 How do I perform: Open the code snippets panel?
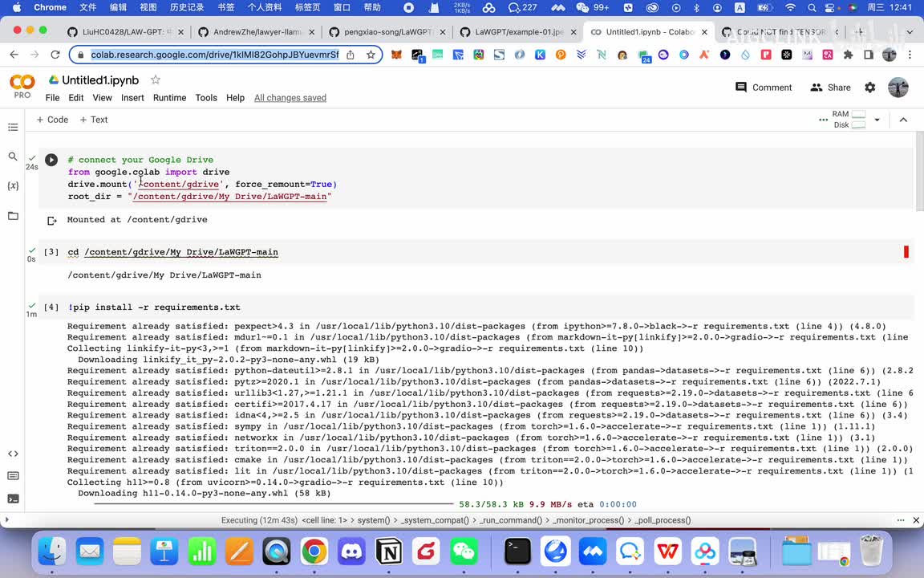(x=13, y=454)
